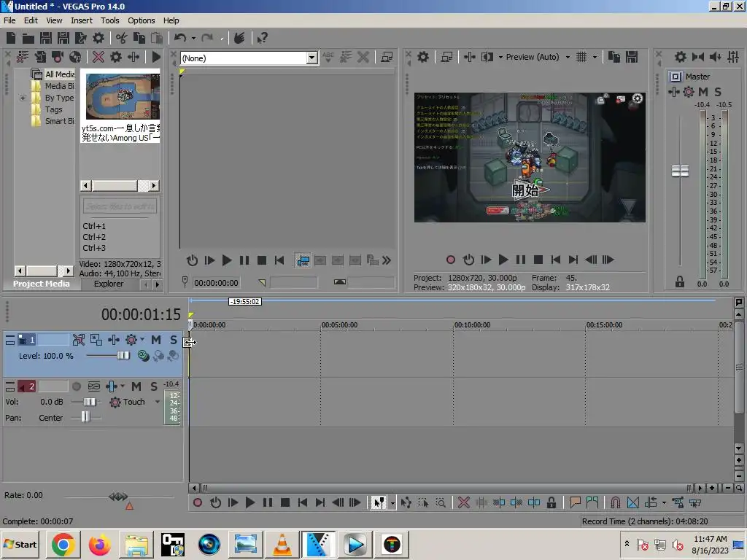Click the Undo arrow icon
The image size is (747, 560).
(180, 38)
